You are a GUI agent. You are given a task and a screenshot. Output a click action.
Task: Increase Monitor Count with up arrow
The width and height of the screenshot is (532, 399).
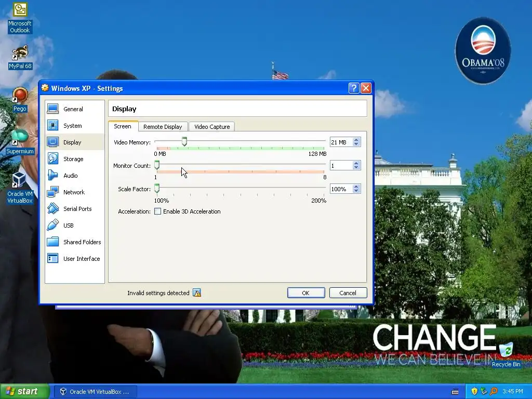(x=356, y=163)
